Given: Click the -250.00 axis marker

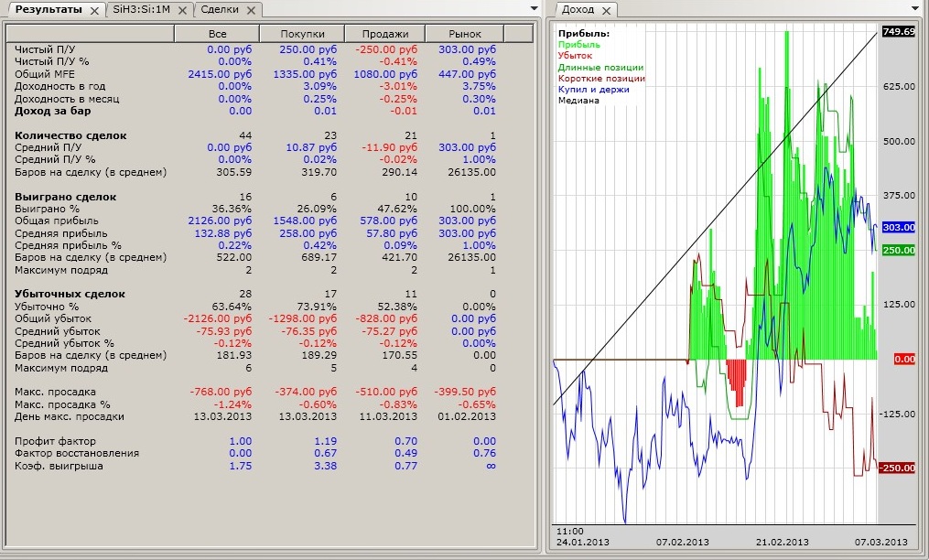Looking at the screenshot, I should tap(896, 468).
